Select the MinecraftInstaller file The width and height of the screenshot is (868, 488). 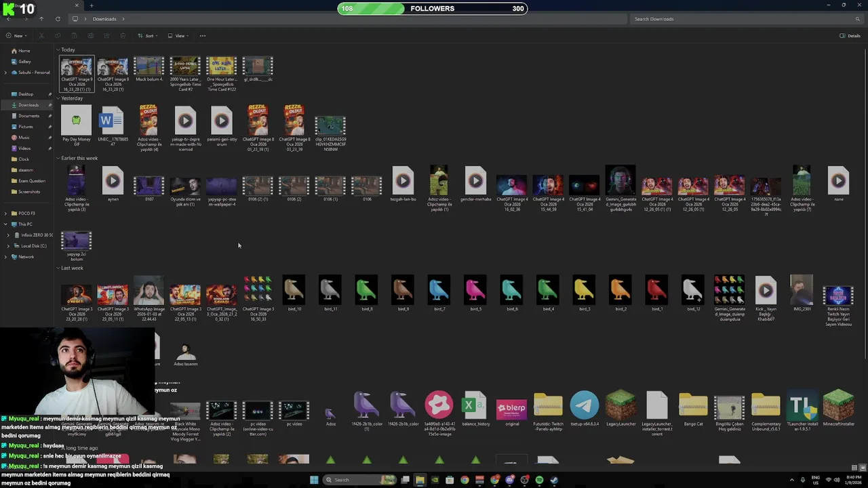pos(838,409)
